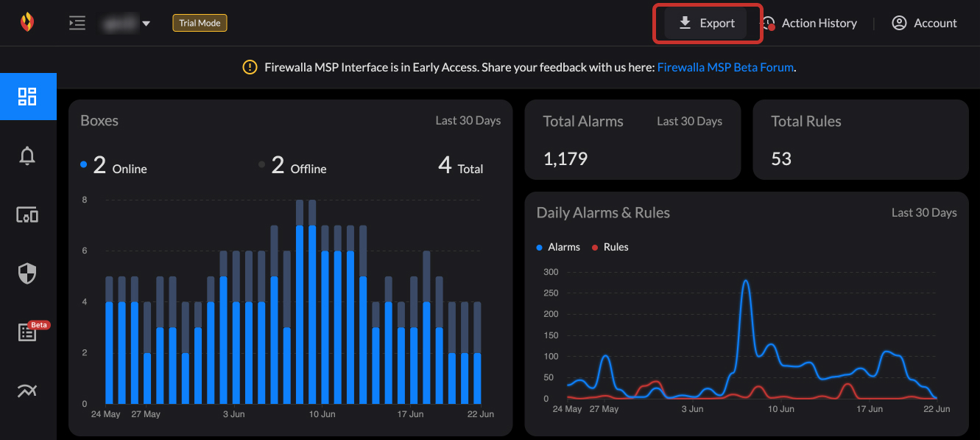This screenshot has height=440, width=980.
Task: Open Alarms via the bell icon
Action: (27, 156)
